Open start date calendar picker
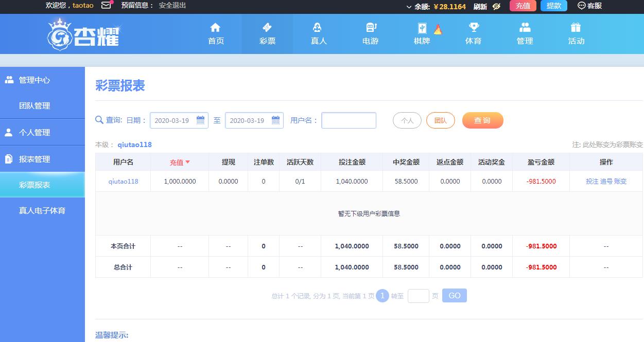Screen dimensions: 644x342 click(201, 120)
